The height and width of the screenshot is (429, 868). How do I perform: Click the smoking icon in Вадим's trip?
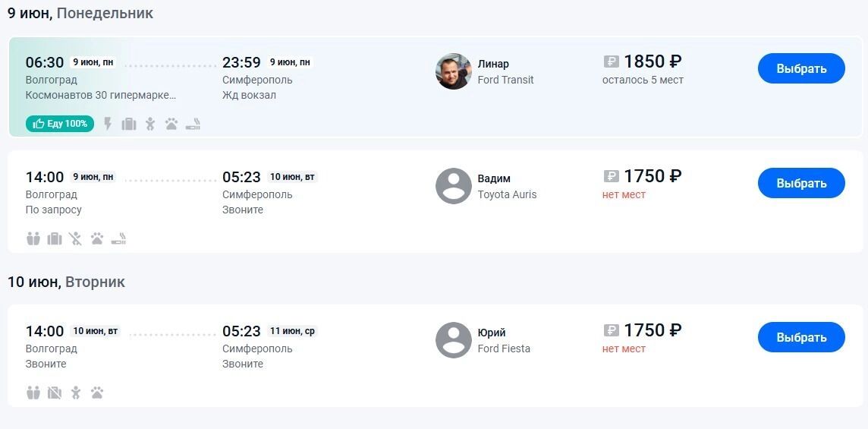coord(118,238)
